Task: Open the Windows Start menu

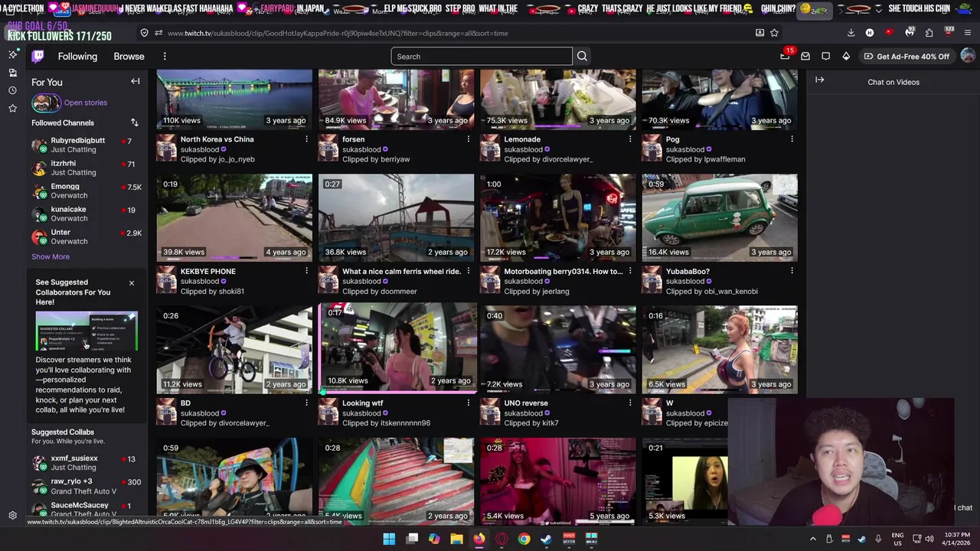Action: point(389,539)
